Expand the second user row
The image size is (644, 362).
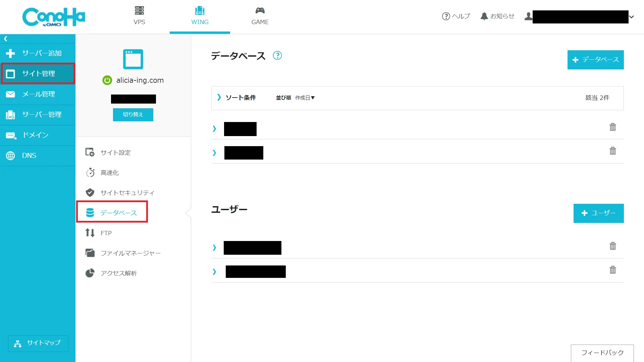coord(214,272)
